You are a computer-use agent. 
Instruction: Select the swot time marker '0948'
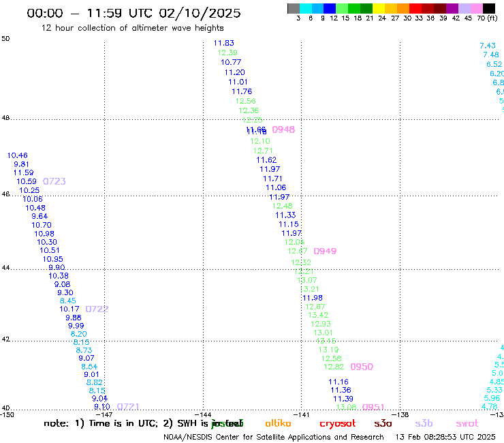[x=283, y=129]
